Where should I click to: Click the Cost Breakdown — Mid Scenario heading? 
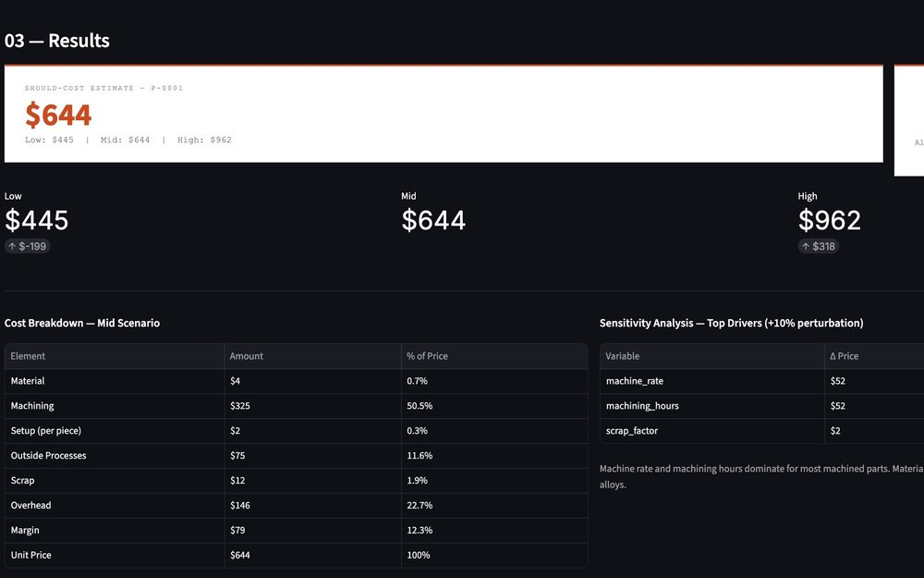(82, 323)
